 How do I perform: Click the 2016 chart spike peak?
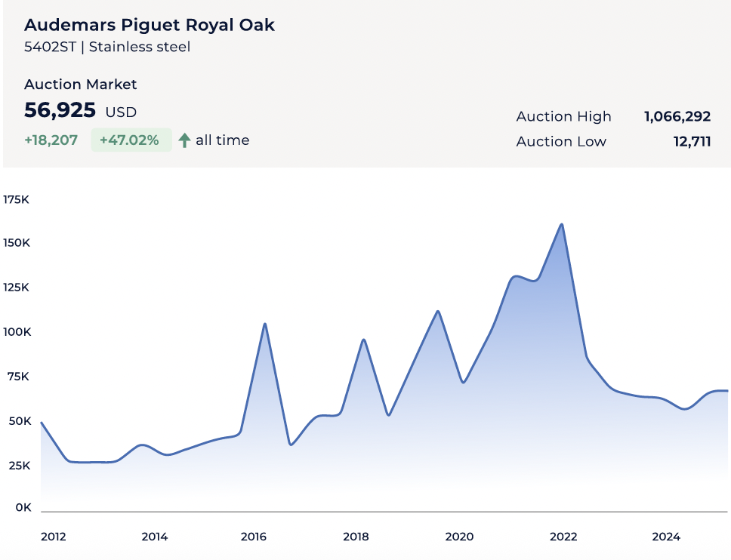pyautogui.click(x=265, y=325)
